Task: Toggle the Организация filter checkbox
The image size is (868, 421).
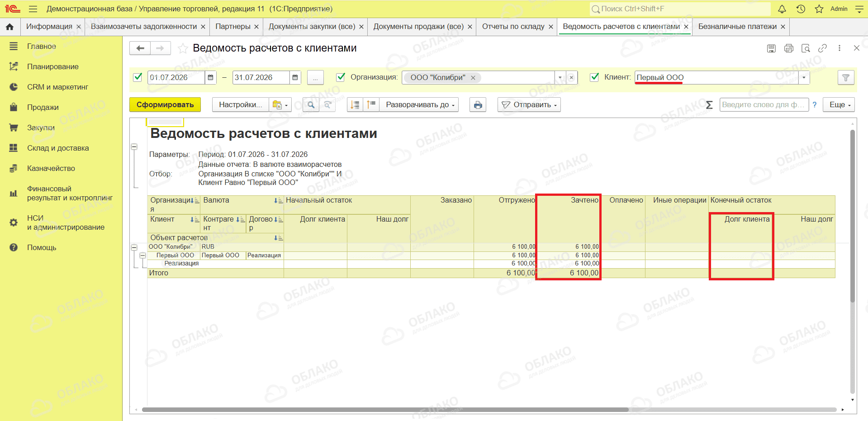Action: tap(341, 77)
